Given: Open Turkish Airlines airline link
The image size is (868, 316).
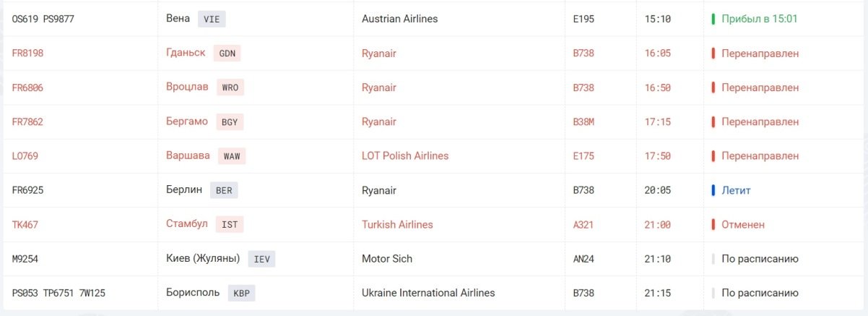Looking at the screenshot, I should (x=397, y=225).
